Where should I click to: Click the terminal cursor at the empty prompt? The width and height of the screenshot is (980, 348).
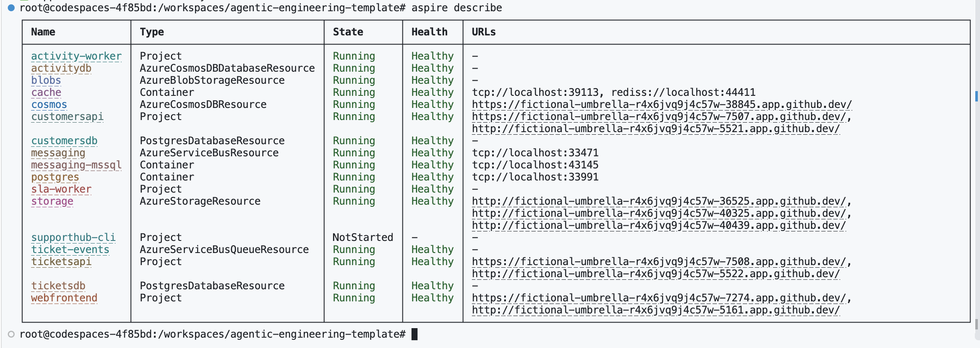tap(415, 334)
